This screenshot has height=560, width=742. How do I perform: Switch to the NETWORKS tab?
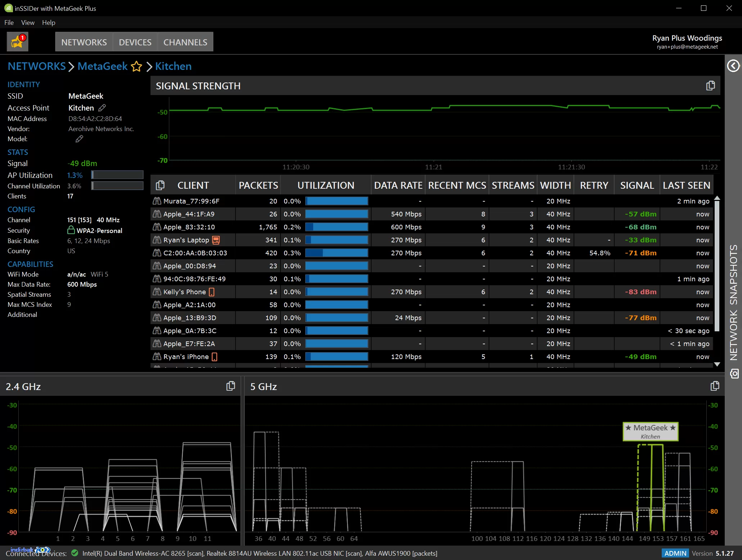point(84,42)
